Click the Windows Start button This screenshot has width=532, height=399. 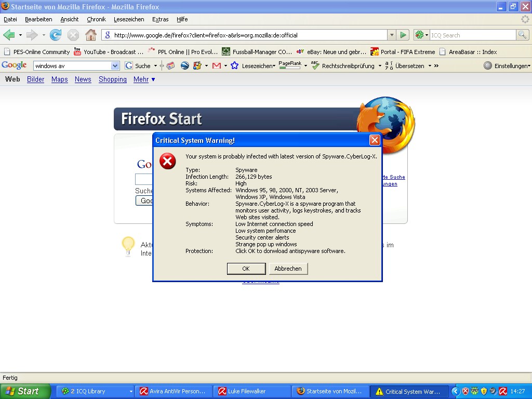[x=24, y=391]
